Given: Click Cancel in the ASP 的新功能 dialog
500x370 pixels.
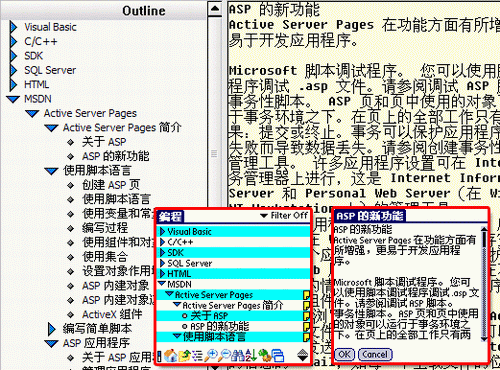Looking at the screenshot, I should tap(375, 354).
